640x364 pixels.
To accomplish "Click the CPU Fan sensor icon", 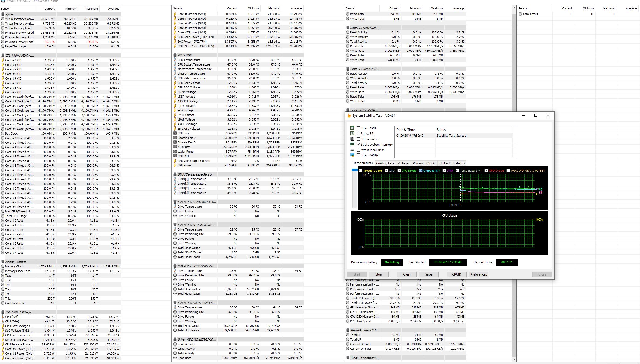I will pos(175,133).
